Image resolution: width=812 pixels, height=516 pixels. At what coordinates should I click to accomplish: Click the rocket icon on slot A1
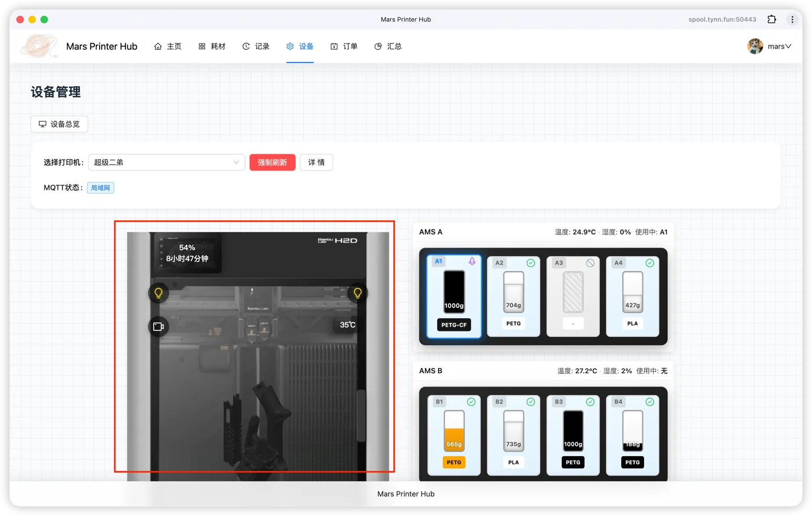tap(472, 261)
